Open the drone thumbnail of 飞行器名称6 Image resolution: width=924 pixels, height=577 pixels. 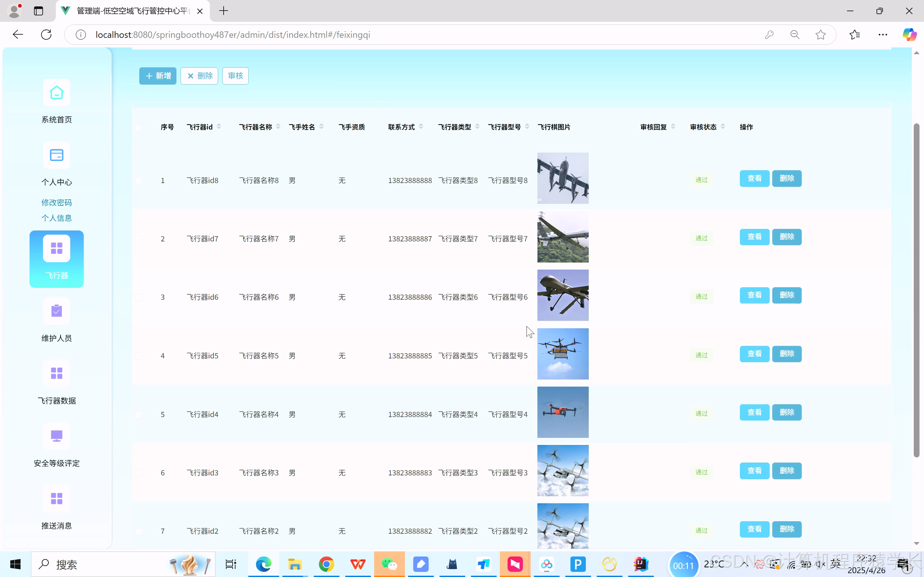(563, 295)
